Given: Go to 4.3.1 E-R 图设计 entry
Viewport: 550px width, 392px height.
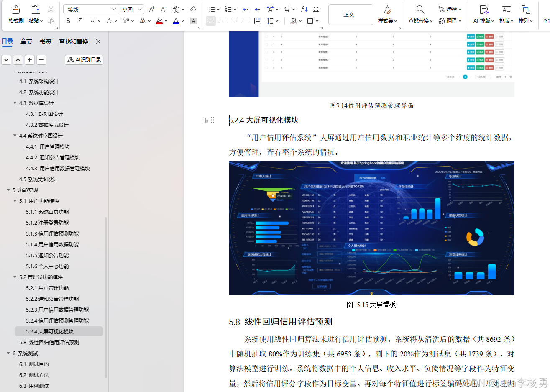Looking at the screenshot, I should click(44, 114).
